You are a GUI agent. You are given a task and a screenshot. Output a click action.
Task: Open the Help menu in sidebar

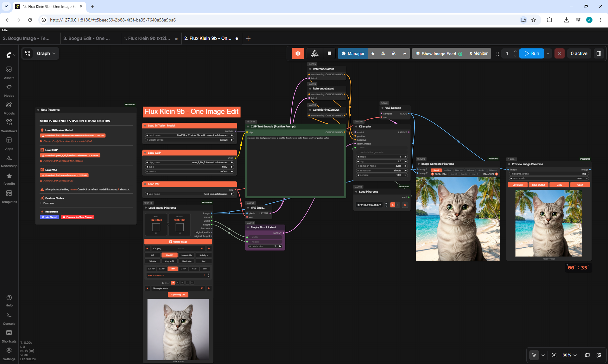9,301
